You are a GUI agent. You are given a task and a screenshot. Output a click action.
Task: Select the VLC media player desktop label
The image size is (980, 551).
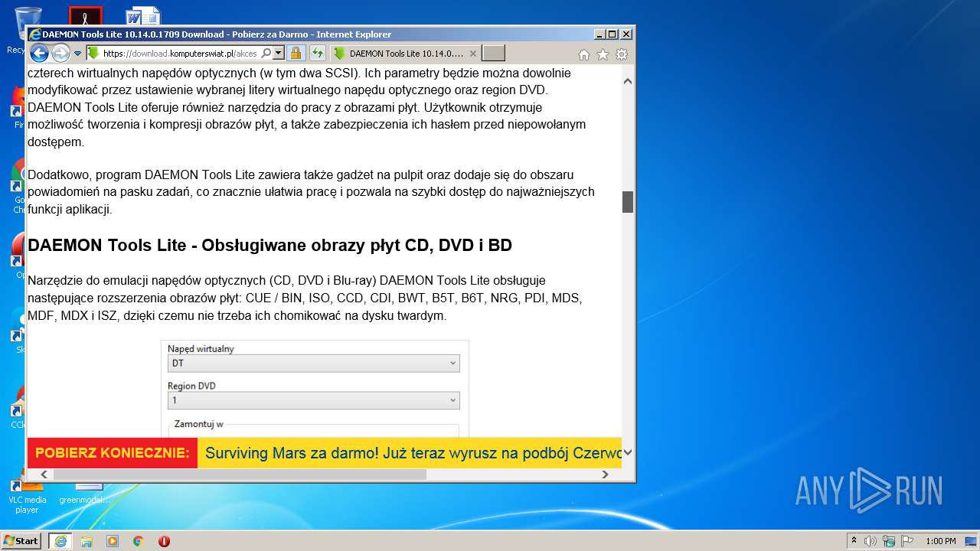(x=27, y=504)
